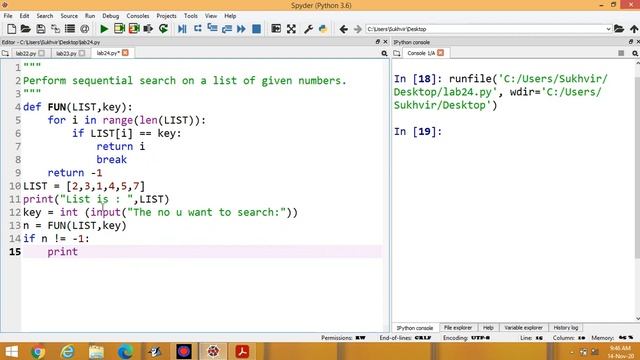This screenshot has width=640, height=360.
Task: Open the Search menu
Action: pos(44,16)
